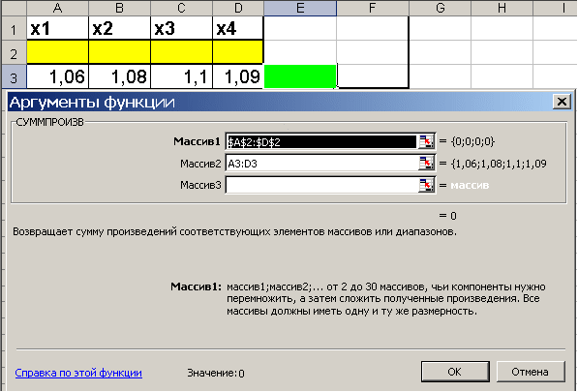The image size is (578, 392).
Task: Select cell C3 containing 1,1
Action: click(181, 76)
